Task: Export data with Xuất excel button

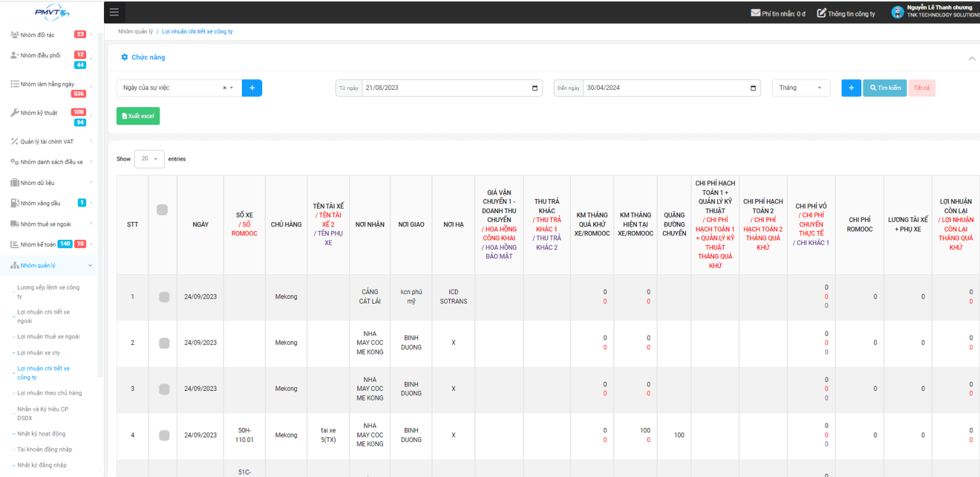Action: 138,116
